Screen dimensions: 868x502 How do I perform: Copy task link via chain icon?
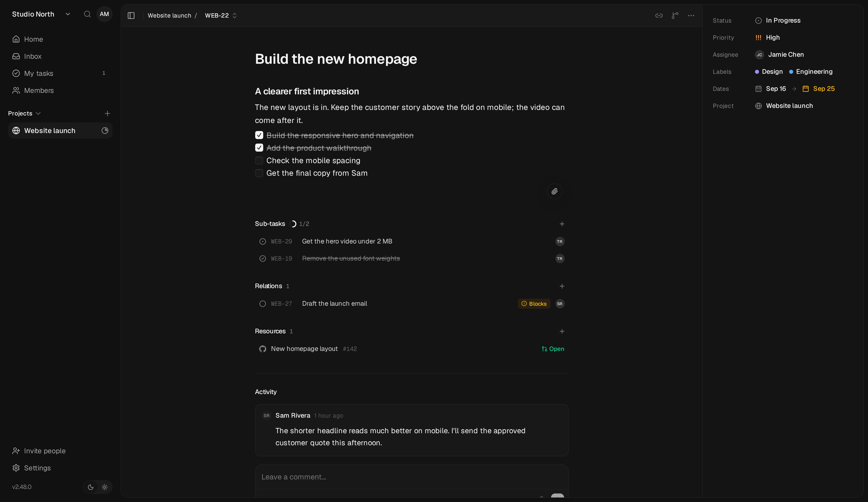click(659, 16)
